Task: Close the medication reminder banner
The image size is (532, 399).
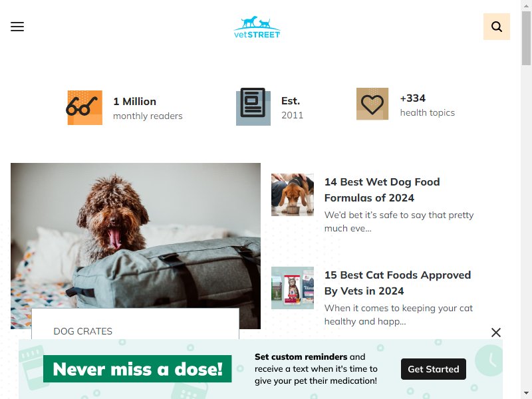Action: click(495, 332)
